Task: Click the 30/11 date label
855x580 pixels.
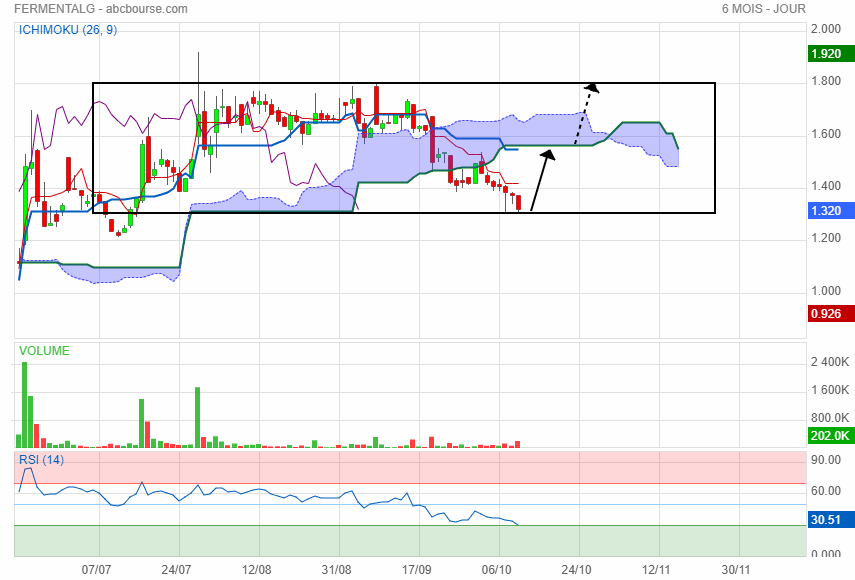Action: tap(736, 570)
